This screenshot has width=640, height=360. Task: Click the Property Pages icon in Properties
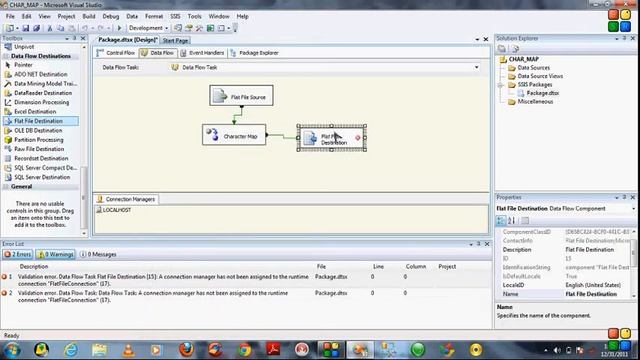525,220
